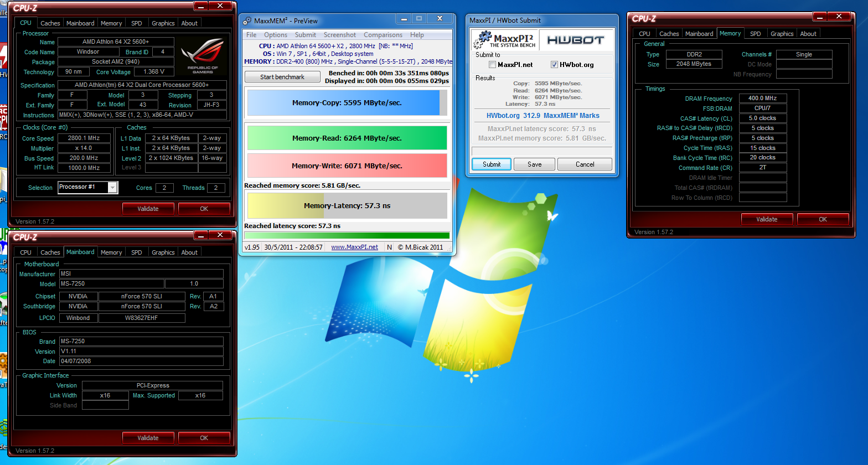The height and width of the screenshot is (465, 868).
Task: Click the FSB:DRAM CPU/7 value
Action: click(x=763, y=108)
